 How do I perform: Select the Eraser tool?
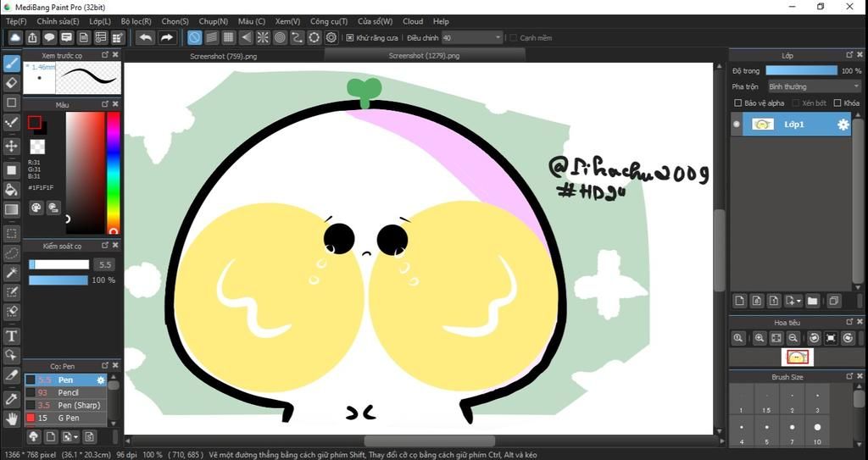point(12,83)
